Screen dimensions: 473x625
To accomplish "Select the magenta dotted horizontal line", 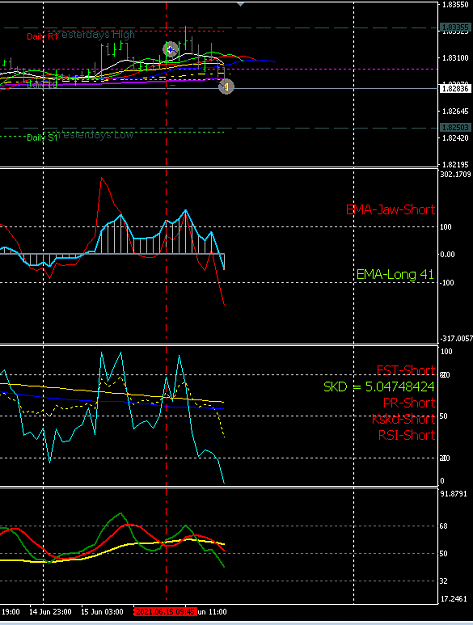I will coord(218,69).
